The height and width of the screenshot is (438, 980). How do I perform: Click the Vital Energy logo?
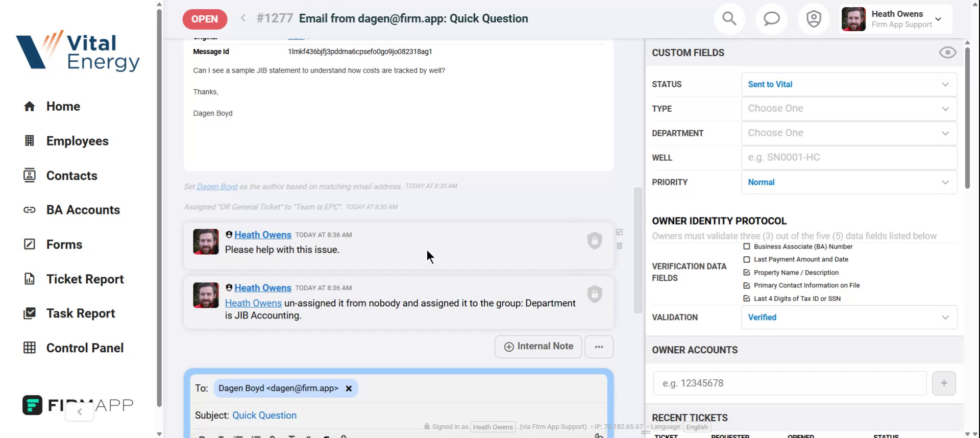pos(78,50)
